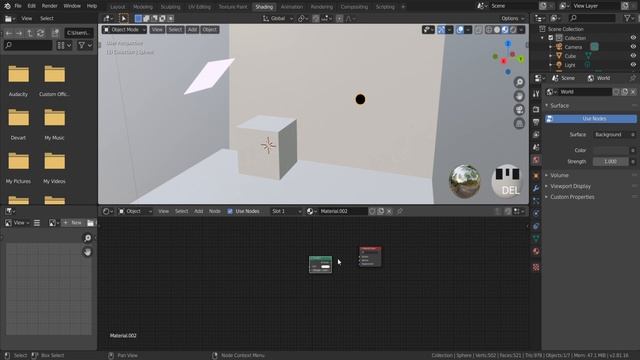Open Tool properties tab

[x=536, y=94]
